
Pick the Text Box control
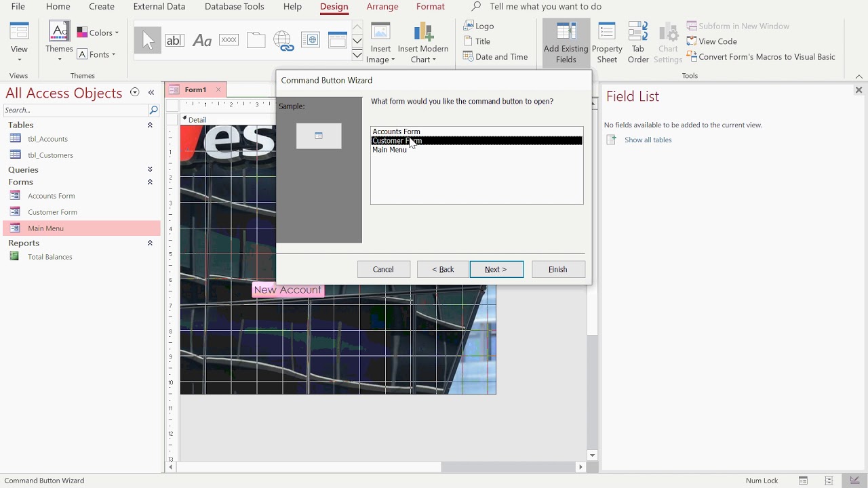pyautogui.click(x=175, y=40)
